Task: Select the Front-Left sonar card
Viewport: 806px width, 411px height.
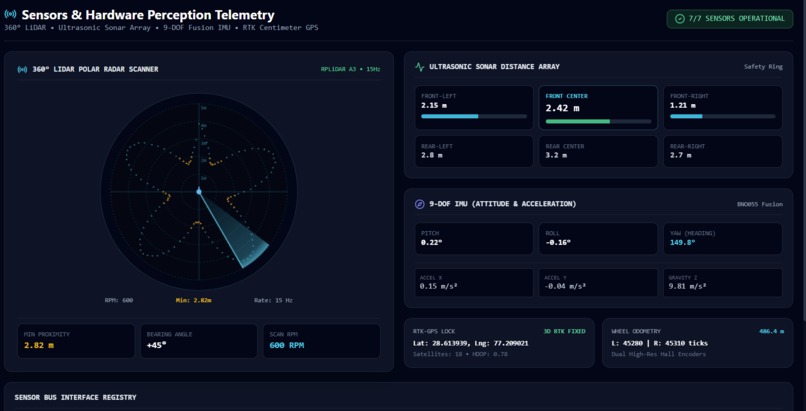Action: pyautogui.click(x=473, y=107)
